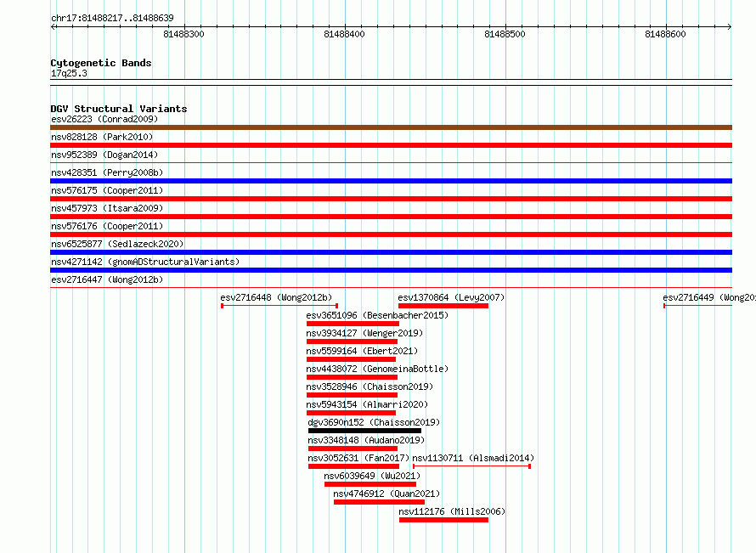Select nsv3528946 (Chaisson2019) label
This screenshot has height=553, width=756.
pyautogui.click(x=370, y=387)
